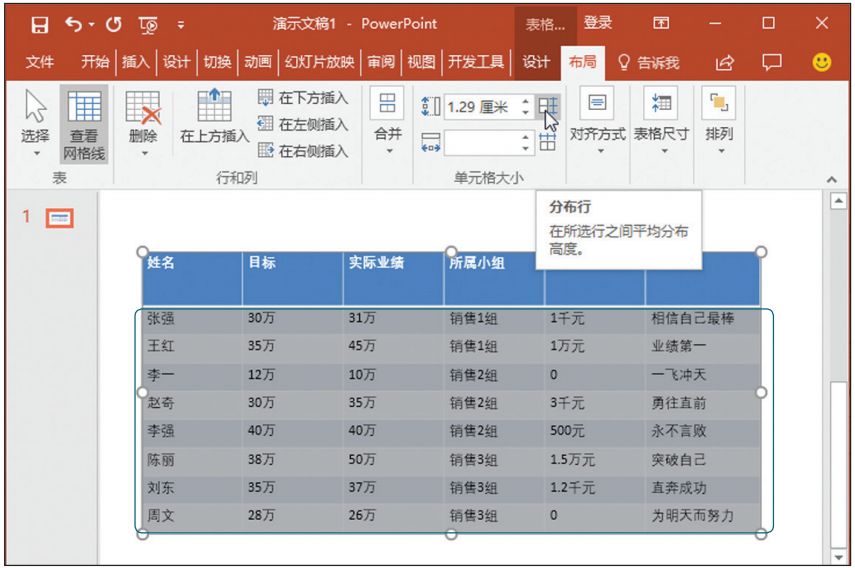This screenshot has height=568, width=855.
Task: Click the 周文 cell
Action: tap(192, 516)
